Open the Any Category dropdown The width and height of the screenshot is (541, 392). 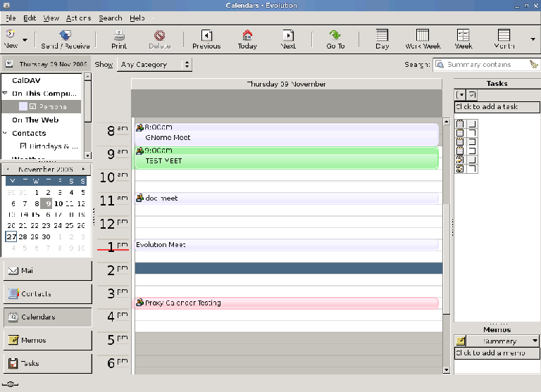click(x=155, y=65)
